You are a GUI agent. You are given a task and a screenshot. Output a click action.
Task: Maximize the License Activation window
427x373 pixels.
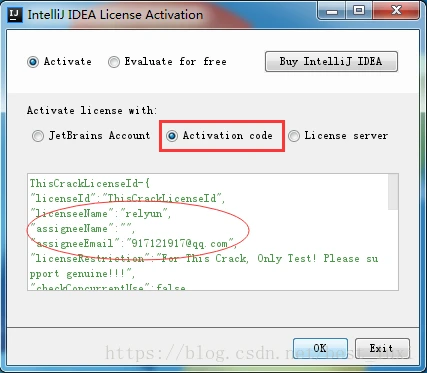point(359,11)
